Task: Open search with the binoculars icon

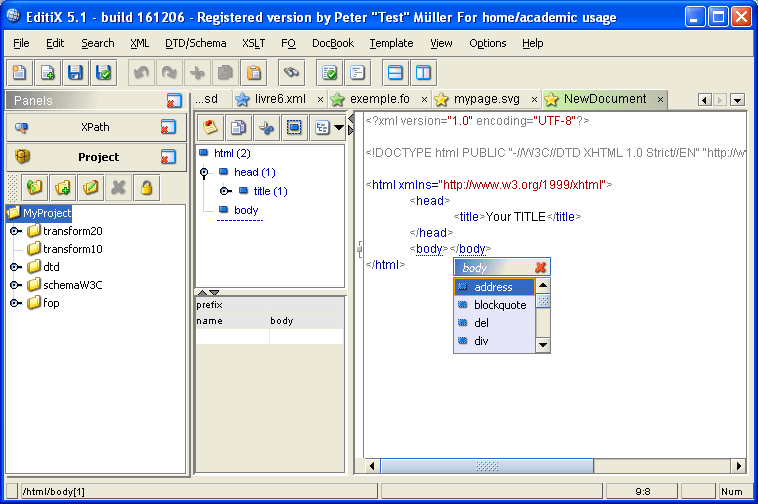Action: [292, 73]
